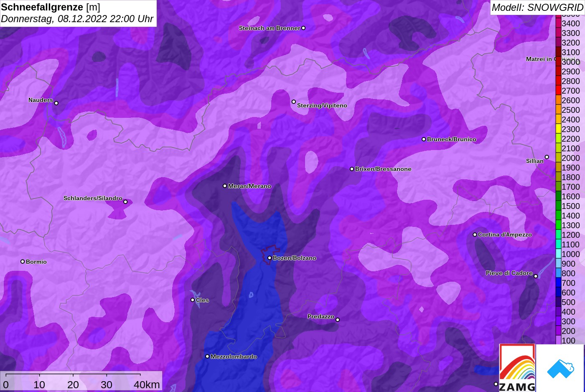The width and height of the screenshot is (585, 392).
Task: Click the green 1500 legend swatch
Action: 558,206
